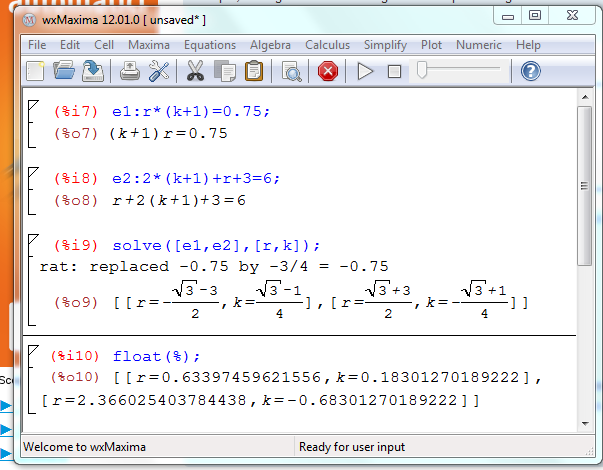Open the File menu
The height and width of the screenshot is (470, 603).
[x=37, y=45]
